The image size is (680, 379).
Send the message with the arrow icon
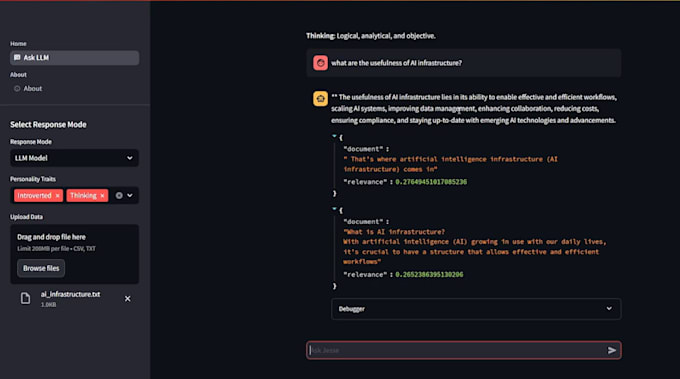coord(611,350)
